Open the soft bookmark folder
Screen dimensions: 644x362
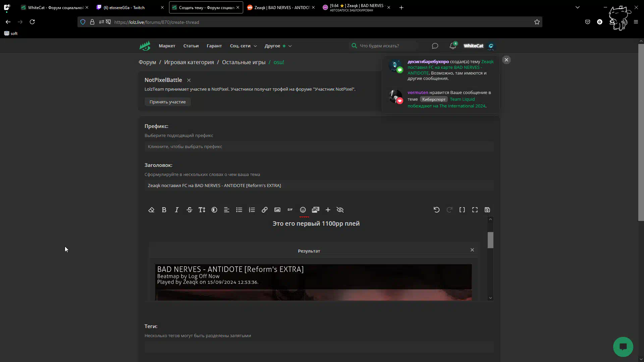coord(11,34)
